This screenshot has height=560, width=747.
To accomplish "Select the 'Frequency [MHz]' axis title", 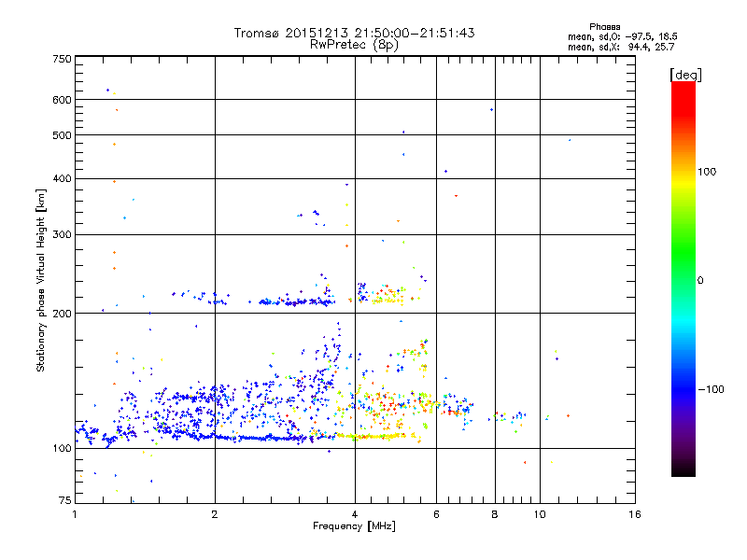I will coord(354,526).
